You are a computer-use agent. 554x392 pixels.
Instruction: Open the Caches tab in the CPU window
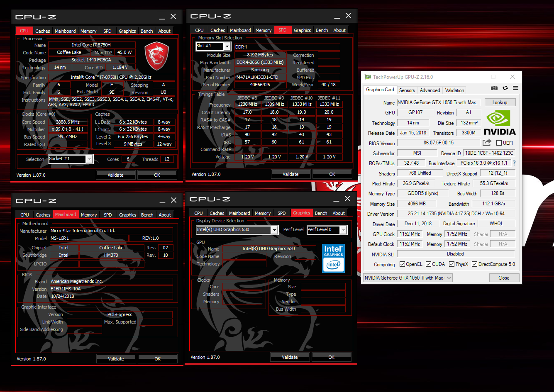coord(43,31)
